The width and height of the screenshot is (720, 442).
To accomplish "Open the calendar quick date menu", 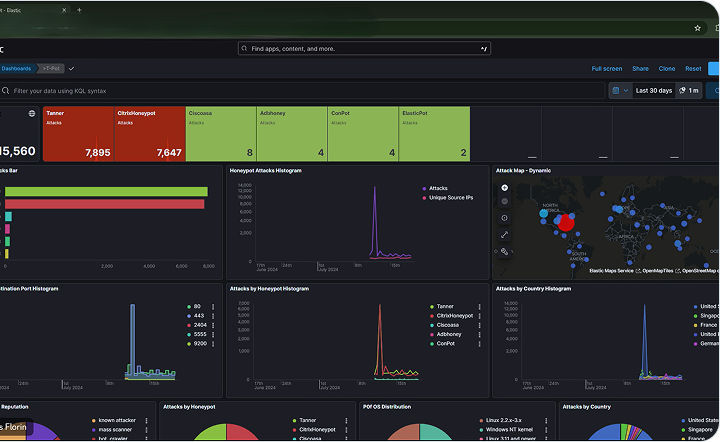I will pos(620,90).
